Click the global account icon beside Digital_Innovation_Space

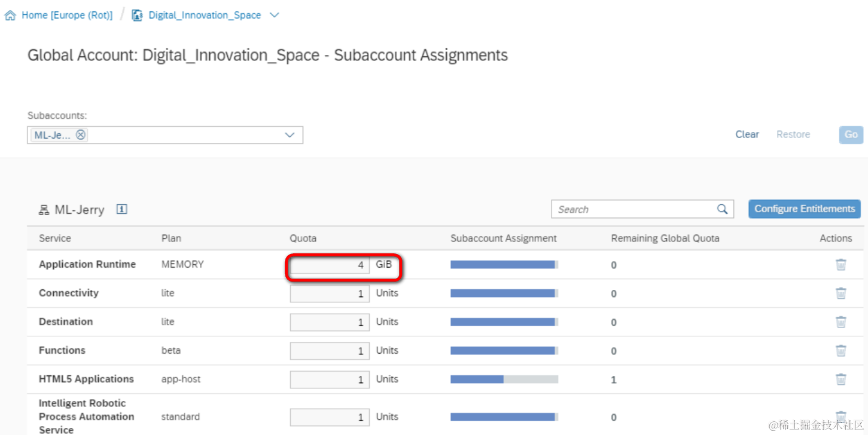tap(137, 16)
